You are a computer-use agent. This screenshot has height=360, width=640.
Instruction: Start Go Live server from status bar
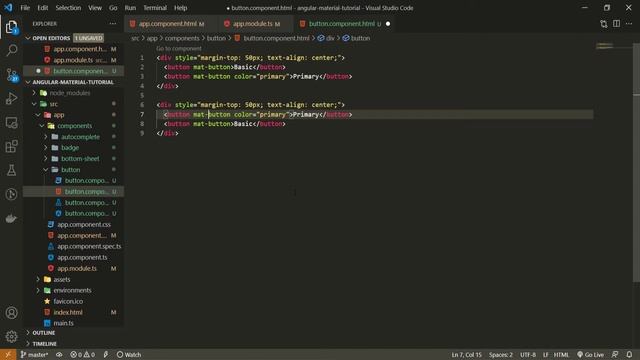click(590, 354)
